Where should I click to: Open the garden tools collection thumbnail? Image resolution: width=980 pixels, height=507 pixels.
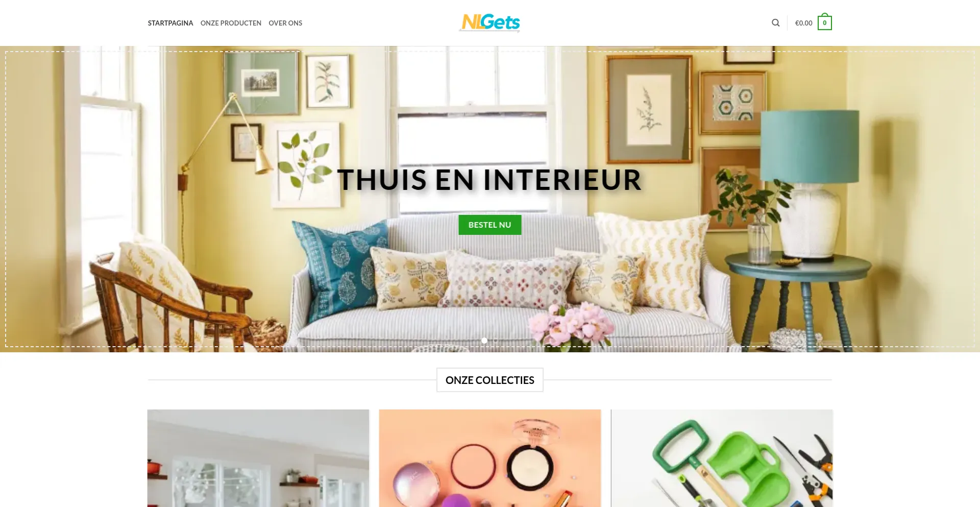coord(722,458)
